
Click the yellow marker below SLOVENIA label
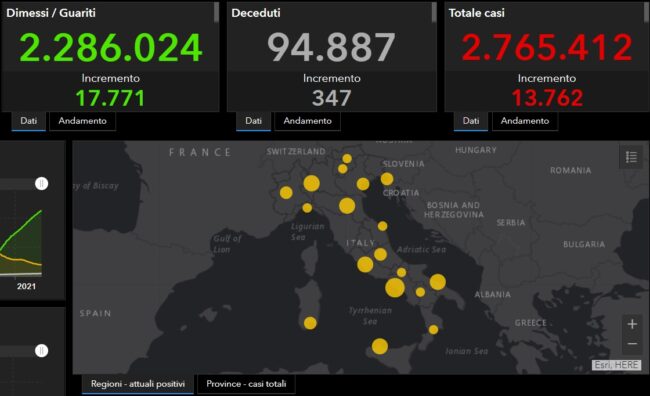click(x=387, y=179)
